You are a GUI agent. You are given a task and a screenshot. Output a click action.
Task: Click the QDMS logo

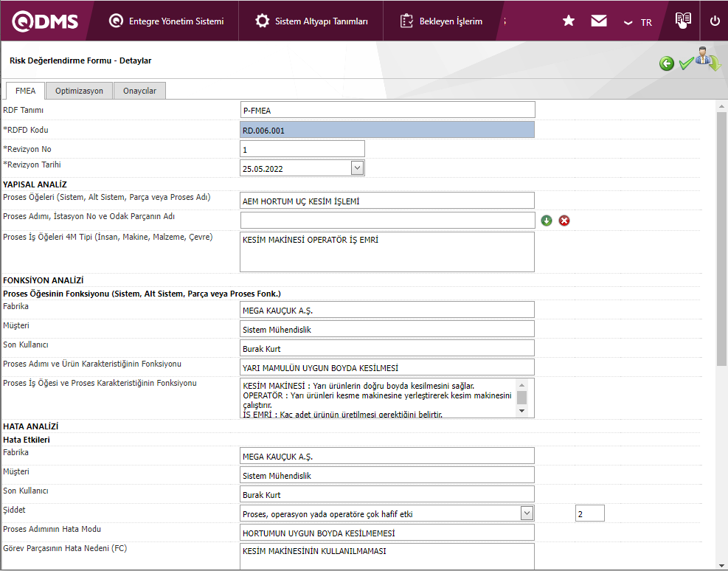point(45,21)
